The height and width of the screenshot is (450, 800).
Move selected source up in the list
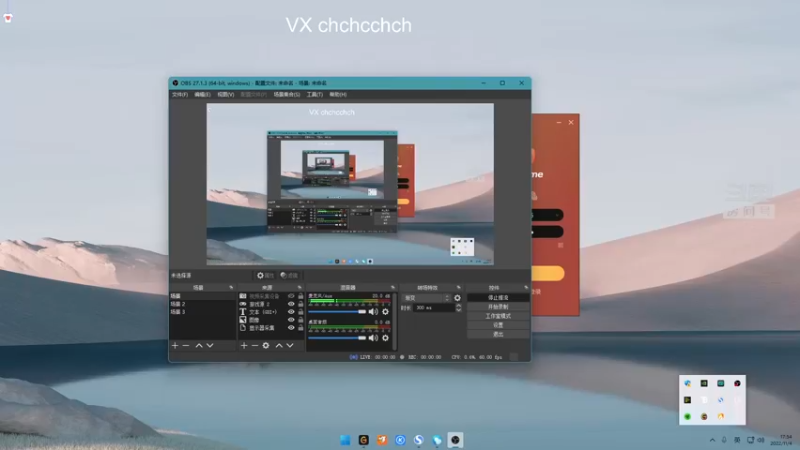click(x=279, y=345)
